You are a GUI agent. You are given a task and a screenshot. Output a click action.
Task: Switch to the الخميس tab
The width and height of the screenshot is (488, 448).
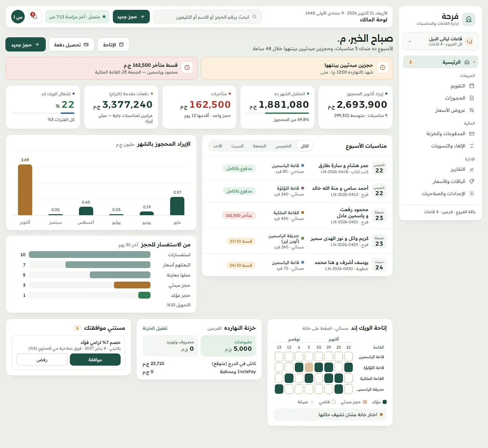283,146
